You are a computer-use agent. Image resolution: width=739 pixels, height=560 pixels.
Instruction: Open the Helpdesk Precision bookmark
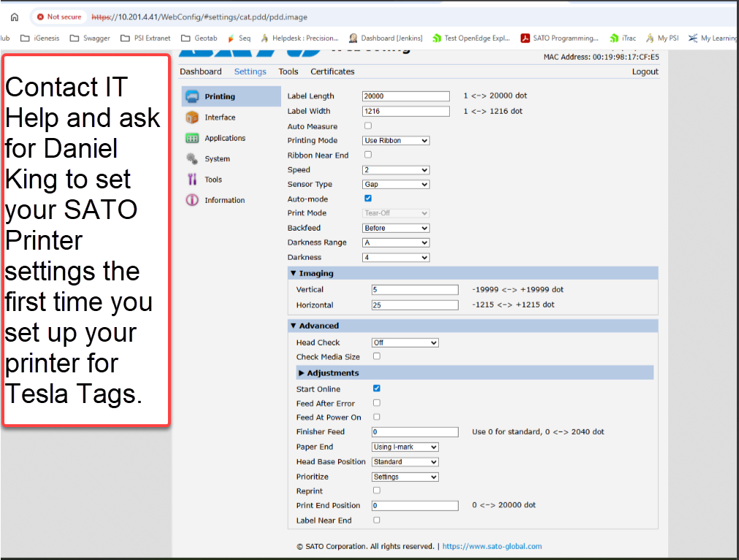pyautogui.click(x=299, y=38)
